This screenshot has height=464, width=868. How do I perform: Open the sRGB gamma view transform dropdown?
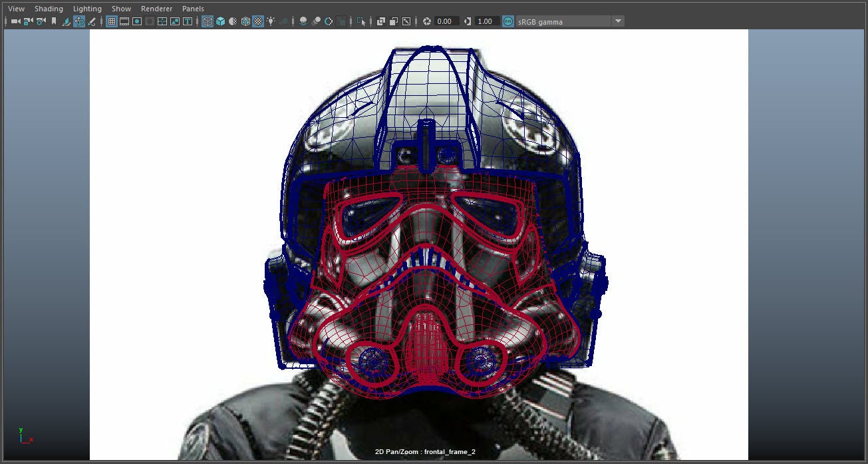click(x=618, y=21)
